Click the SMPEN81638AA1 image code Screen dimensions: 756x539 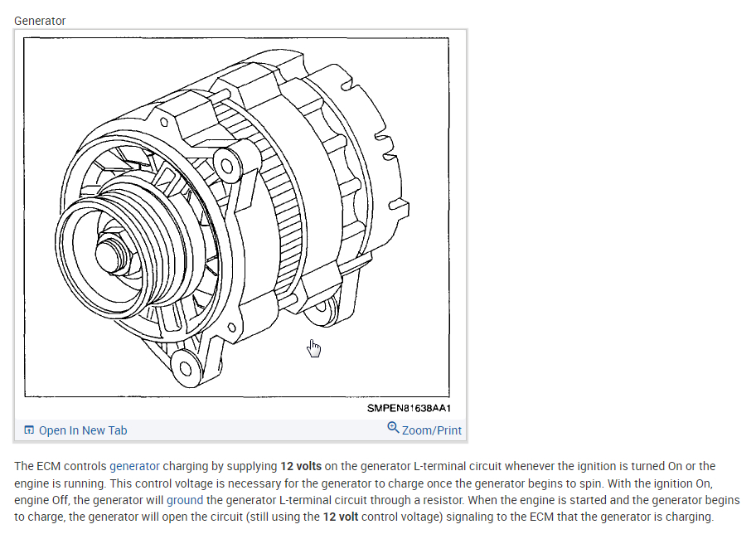pyautogui.click(x=409, y=408)
